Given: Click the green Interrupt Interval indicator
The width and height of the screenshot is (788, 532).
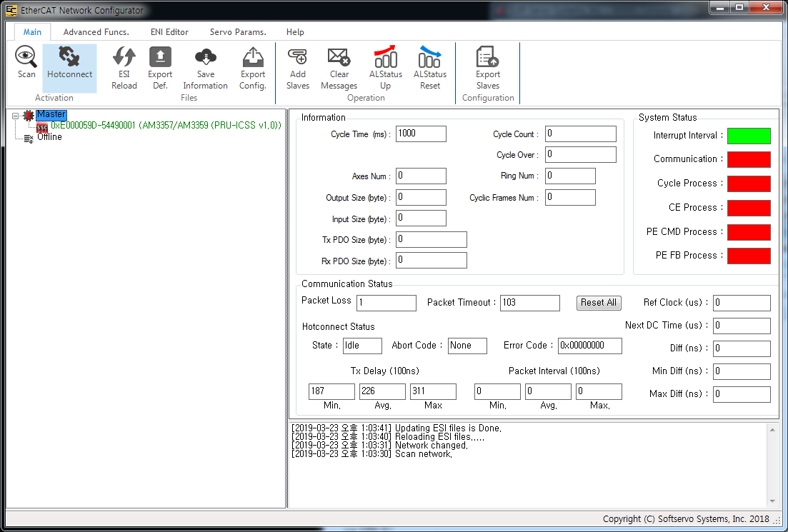Looking at the screenshot, I should [749, 136].
